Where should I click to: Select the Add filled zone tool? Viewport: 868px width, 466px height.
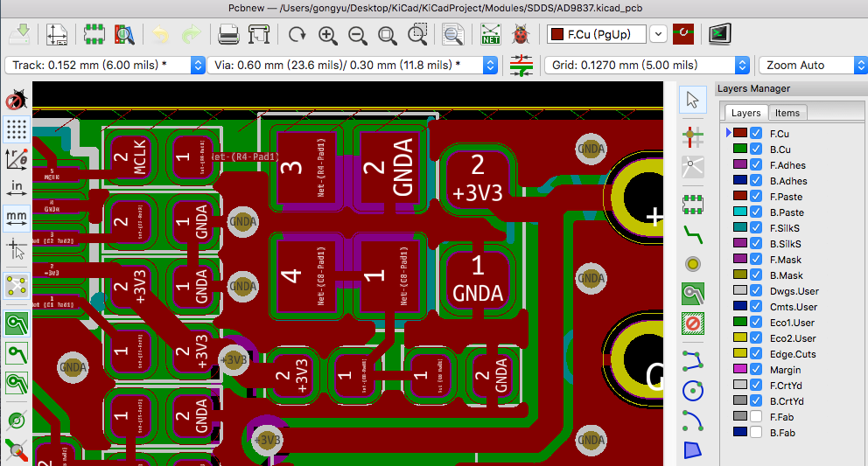pyautogui.click(x=692, y=294)
